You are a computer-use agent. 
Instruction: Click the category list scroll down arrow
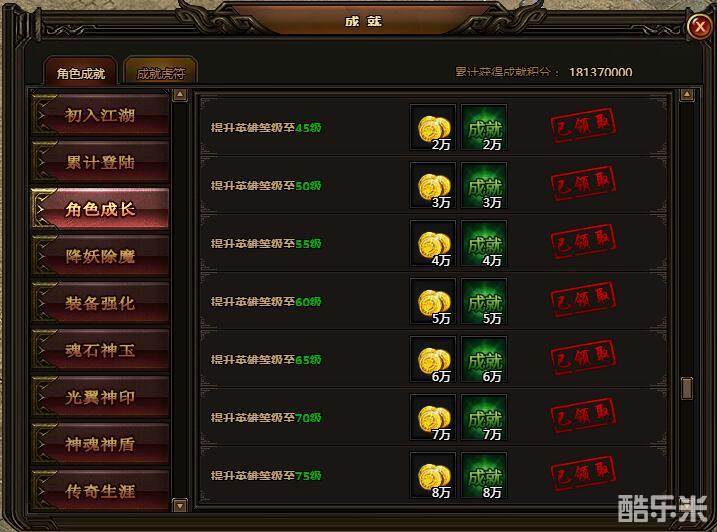(x=180, y=505)
